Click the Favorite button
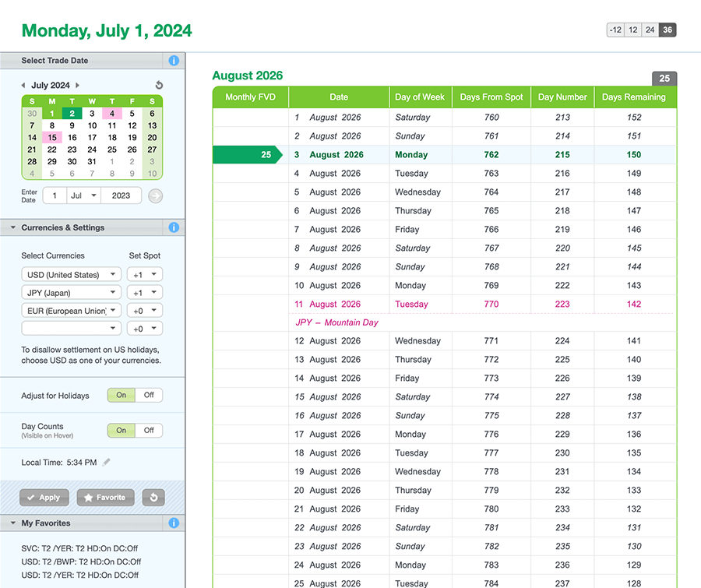701x588 pixels. point(105,497)
